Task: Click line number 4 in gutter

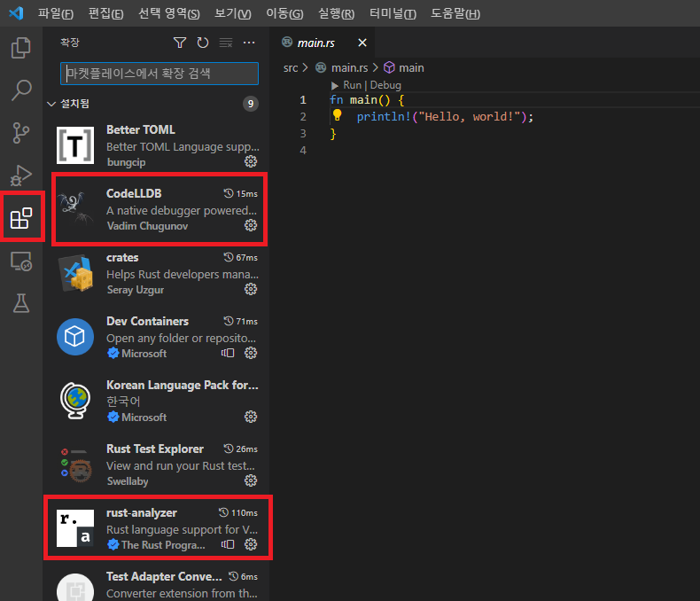Action: point(303,151)
